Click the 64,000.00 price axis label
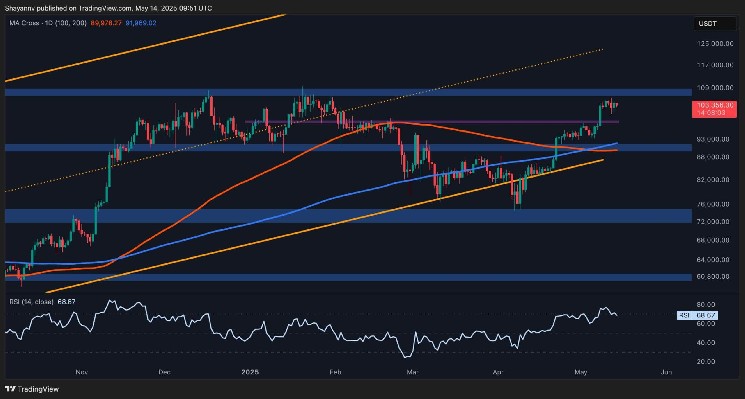The image size is (745, 399). click(714, 259)
